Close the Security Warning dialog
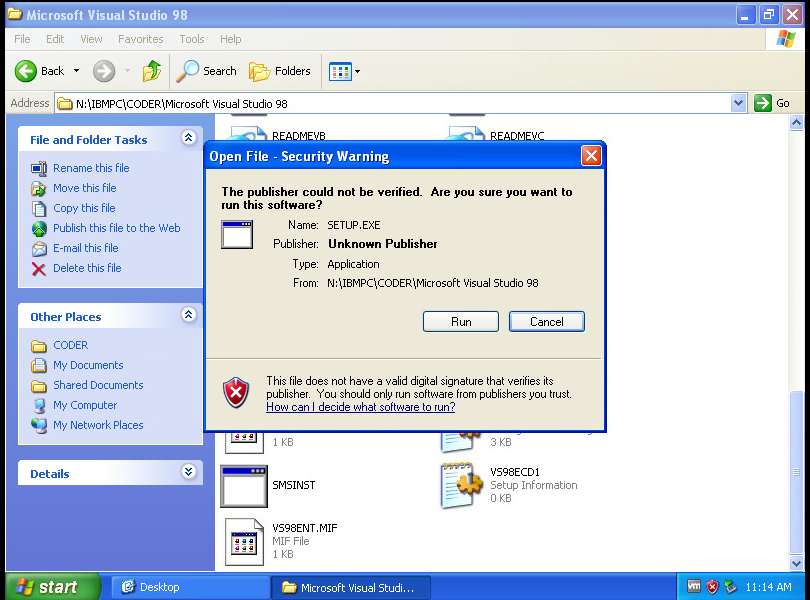 click(x=591, y=156)
